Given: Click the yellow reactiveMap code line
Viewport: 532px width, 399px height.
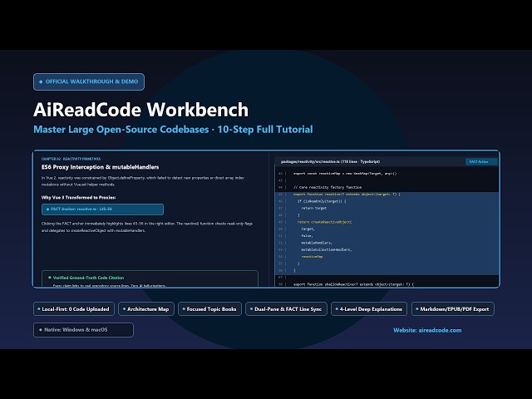Looking at the screenshot, I should click(313, 257).
